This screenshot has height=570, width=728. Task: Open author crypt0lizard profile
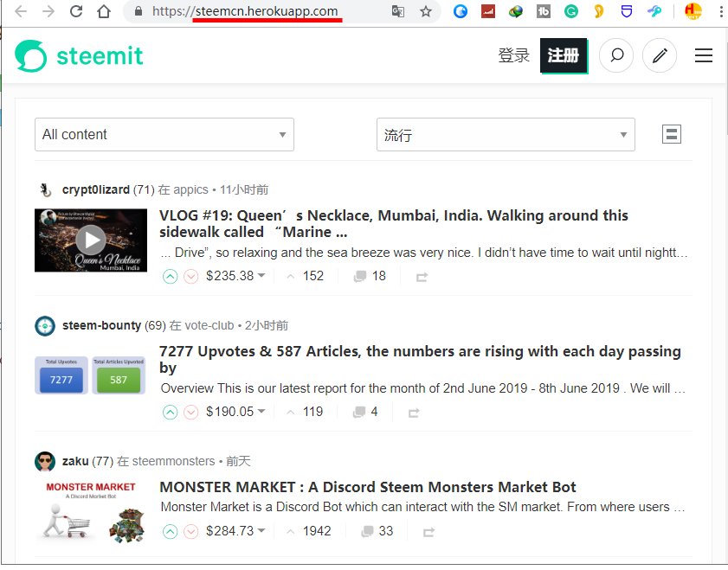click(96, 189)
